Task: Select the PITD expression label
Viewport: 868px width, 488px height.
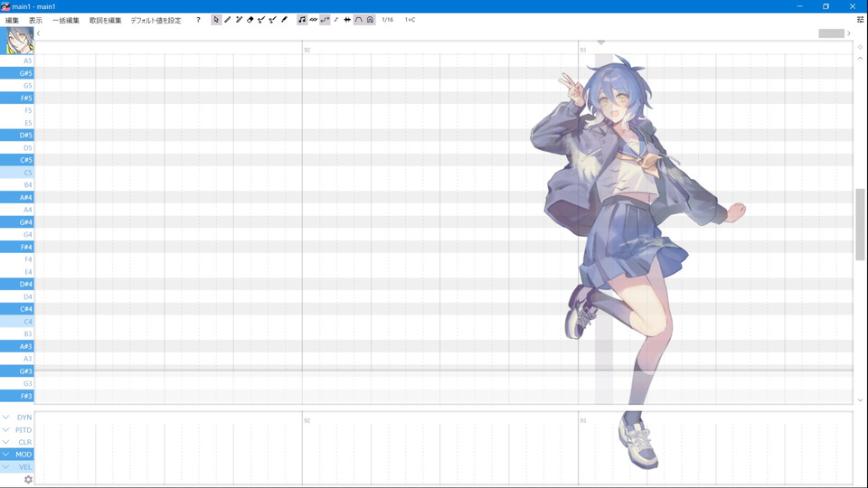Action: 24,430
